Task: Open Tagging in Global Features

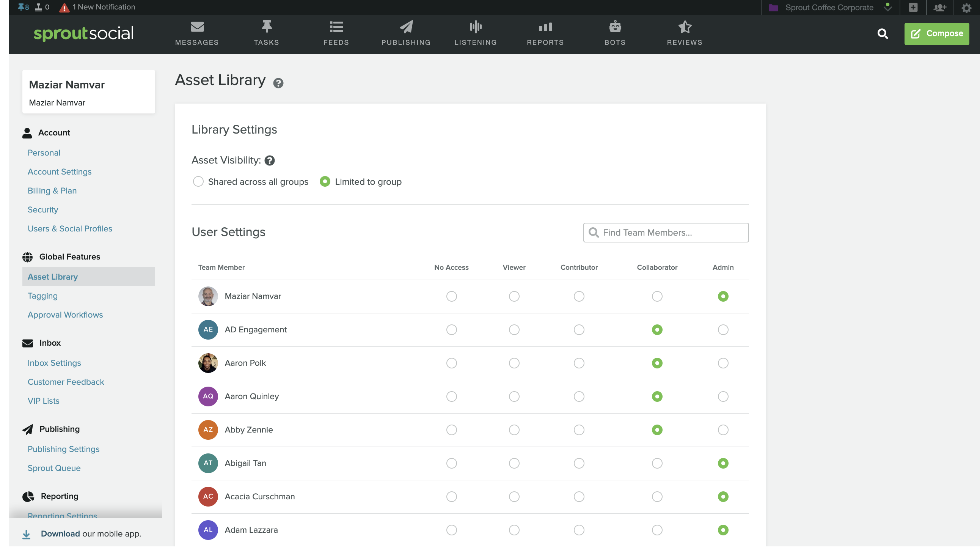Action: pyautogui.click(x=42, y=296)
